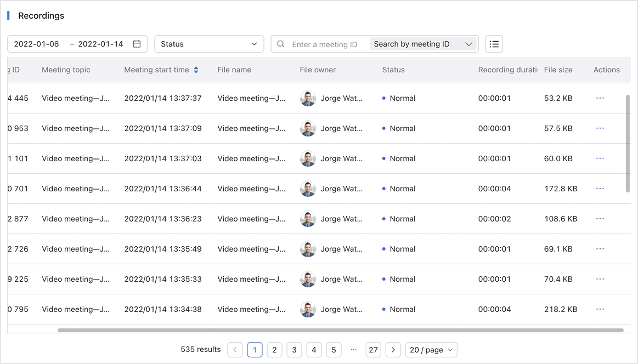Click file size 60.0 KB cell
638x364 pixels.
558,158
